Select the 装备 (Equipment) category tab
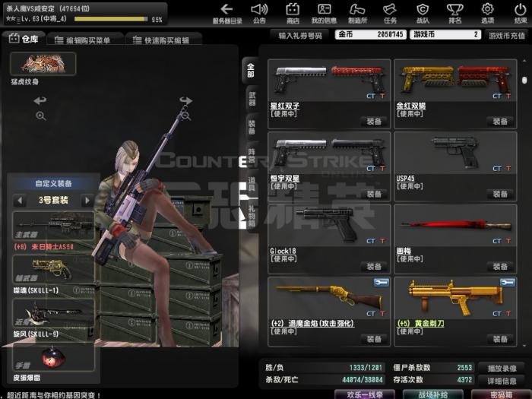 click(252, 127)
